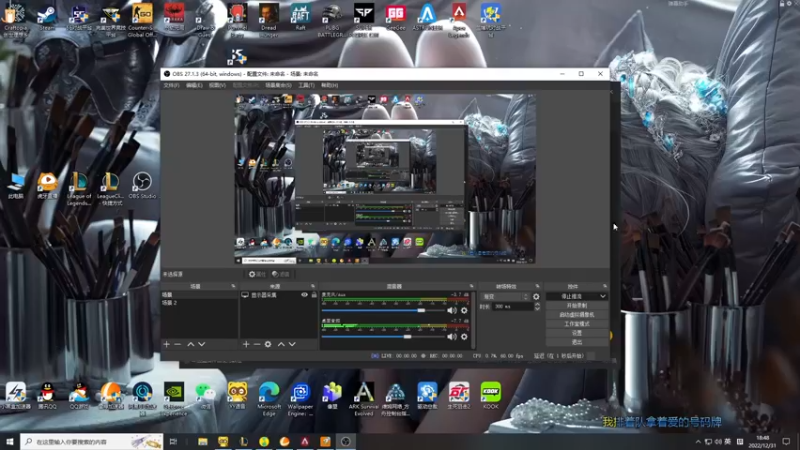Click 退出 exit button in Controls
Screen dimensions: 800x450
click(x=577, y=342)
